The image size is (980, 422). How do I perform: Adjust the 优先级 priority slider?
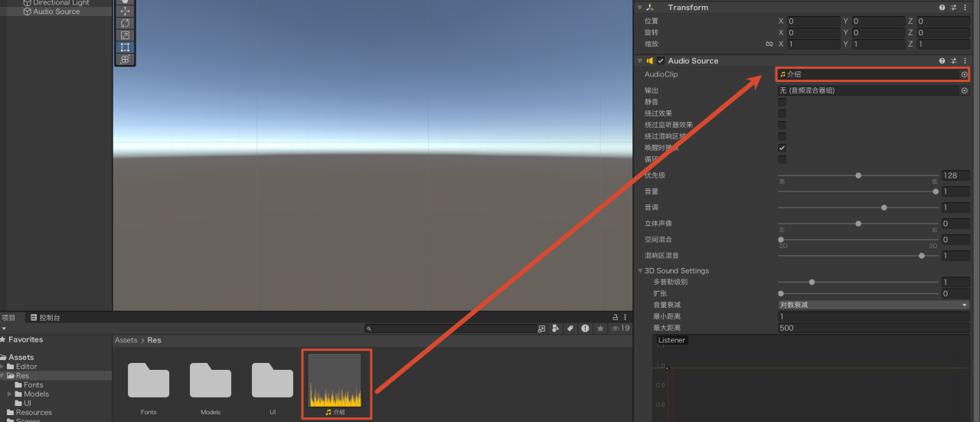pos(858,175)
